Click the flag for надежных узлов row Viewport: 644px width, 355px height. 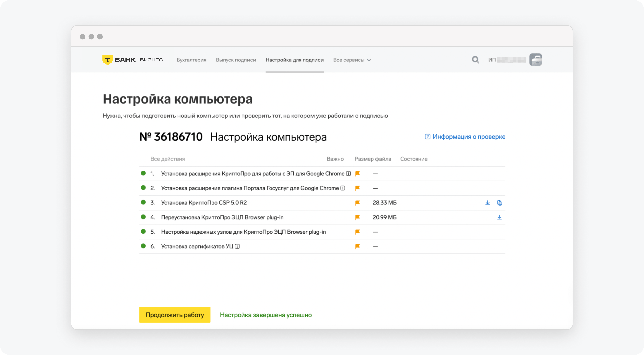point(358,232)
